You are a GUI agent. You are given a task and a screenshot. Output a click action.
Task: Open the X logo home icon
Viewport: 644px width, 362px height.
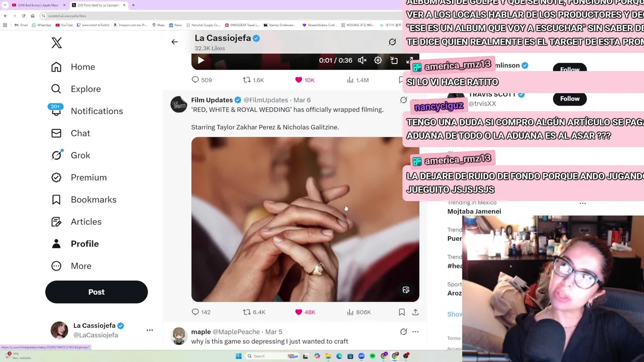56,43
